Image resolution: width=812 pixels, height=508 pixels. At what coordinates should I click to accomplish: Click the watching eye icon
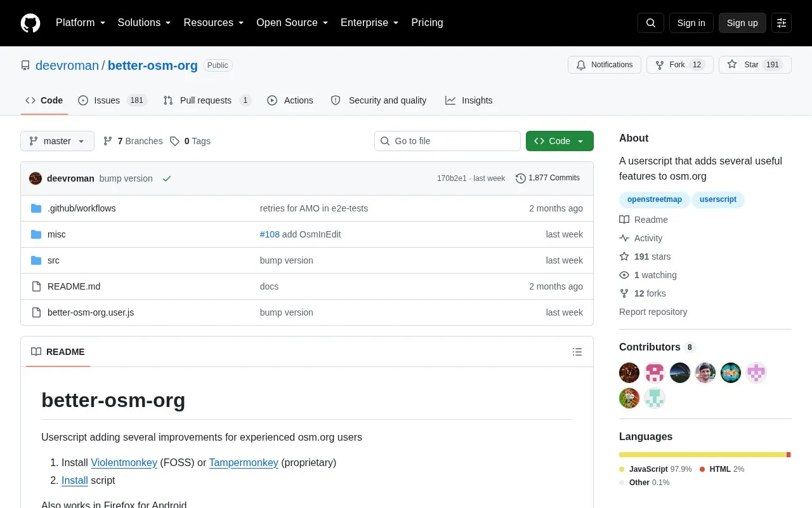point(624,275)
